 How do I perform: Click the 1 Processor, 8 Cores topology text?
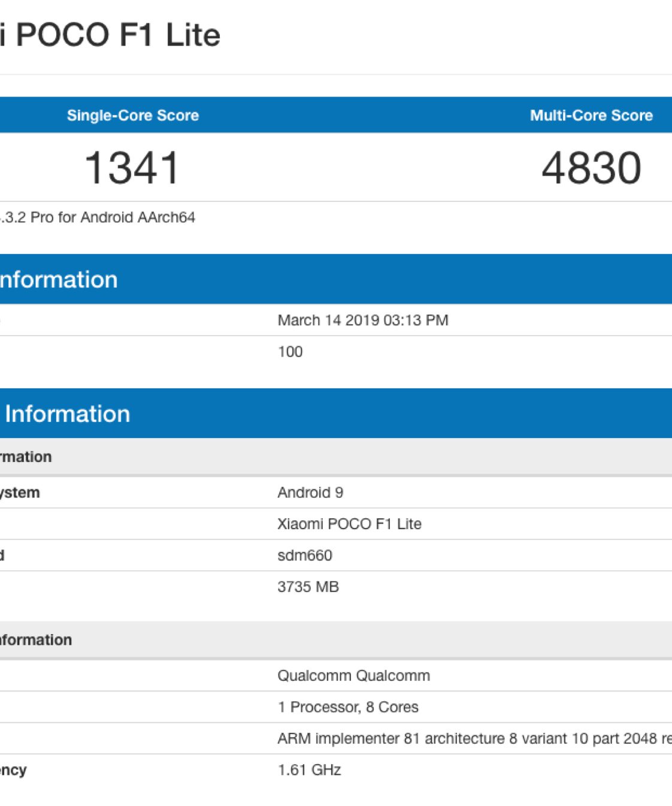tap(347, 707)
